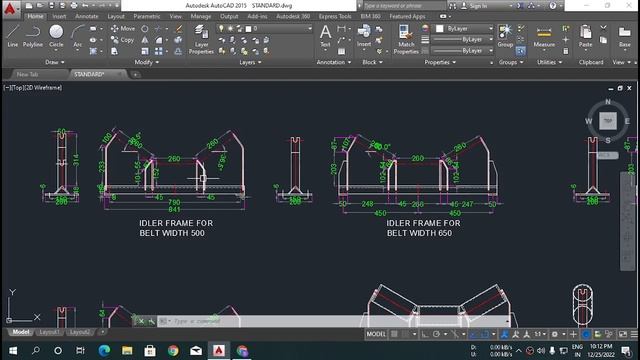Switch to the Annotate ribbon tab
The width and height of the screenshot is (640, 360).
pyautogui.click(x=87, y=16)
